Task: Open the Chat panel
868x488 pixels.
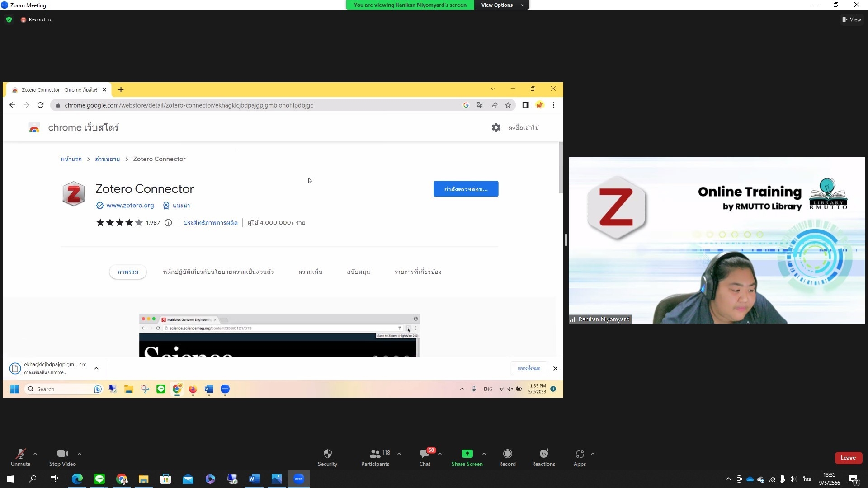Action: coord(425,457)
